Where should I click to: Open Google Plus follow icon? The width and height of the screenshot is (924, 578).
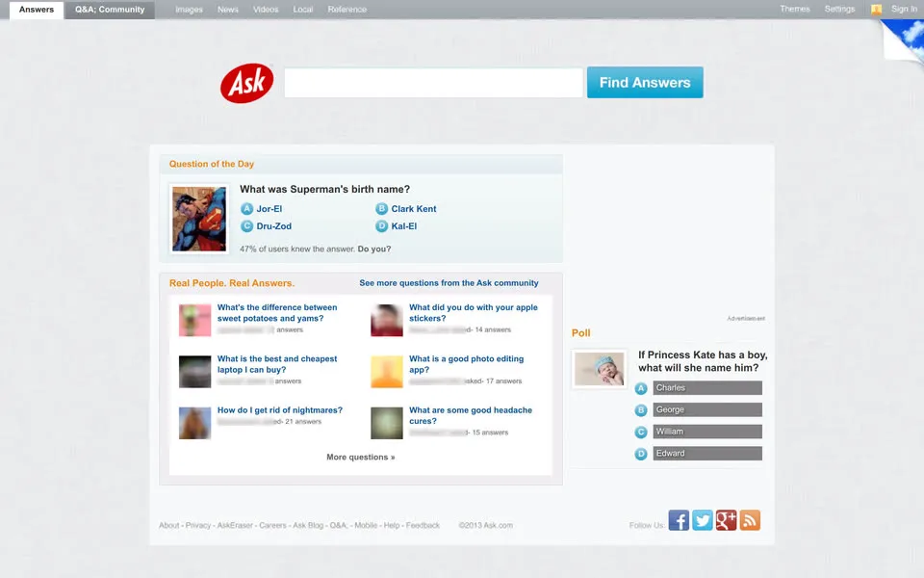point(726,520)
